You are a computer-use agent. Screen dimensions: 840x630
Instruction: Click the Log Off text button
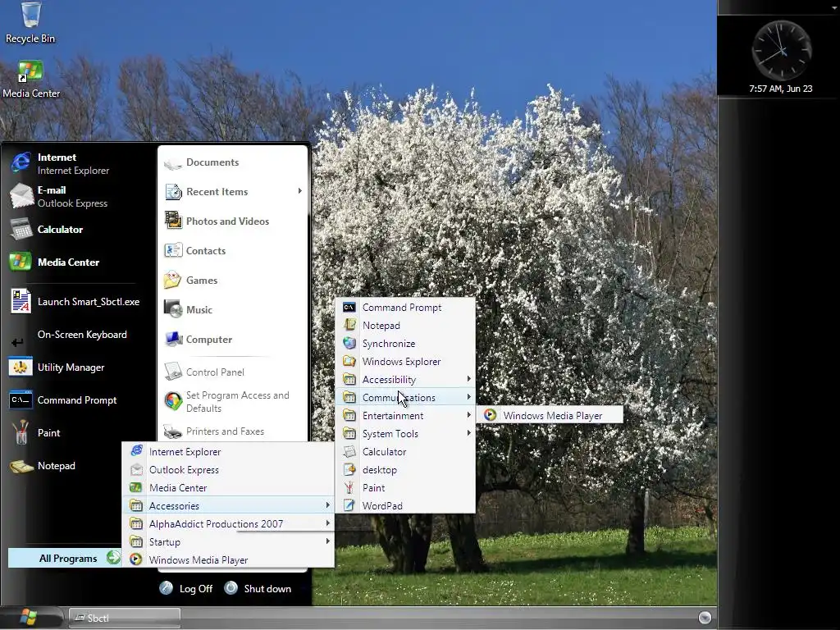point(195,589)
